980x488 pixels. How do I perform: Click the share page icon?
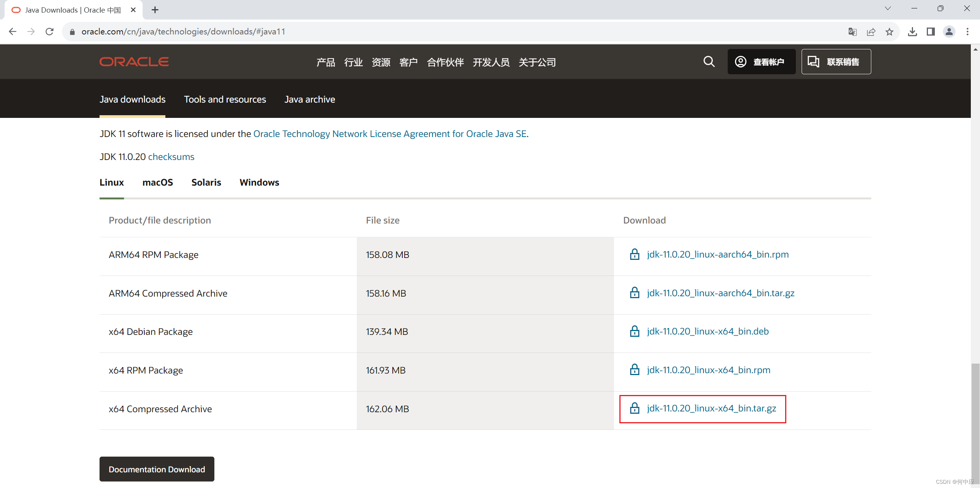click(871, 32)
